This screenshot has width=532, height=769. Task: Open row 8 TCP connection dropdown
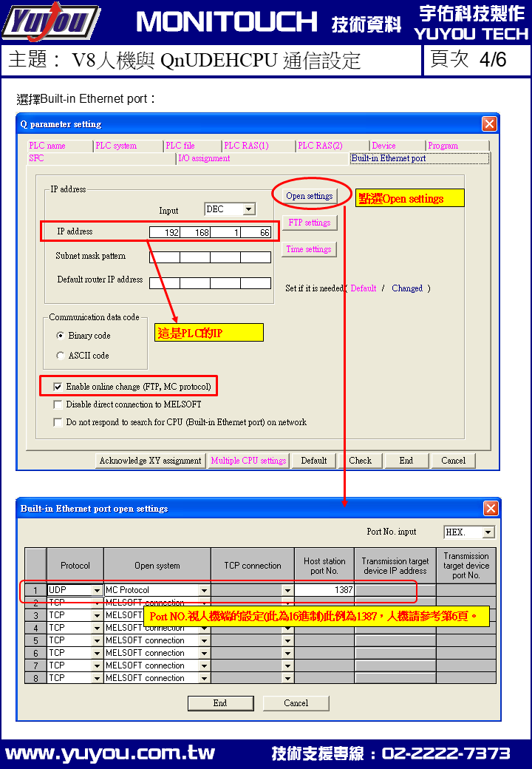click(x=287, y=678)
